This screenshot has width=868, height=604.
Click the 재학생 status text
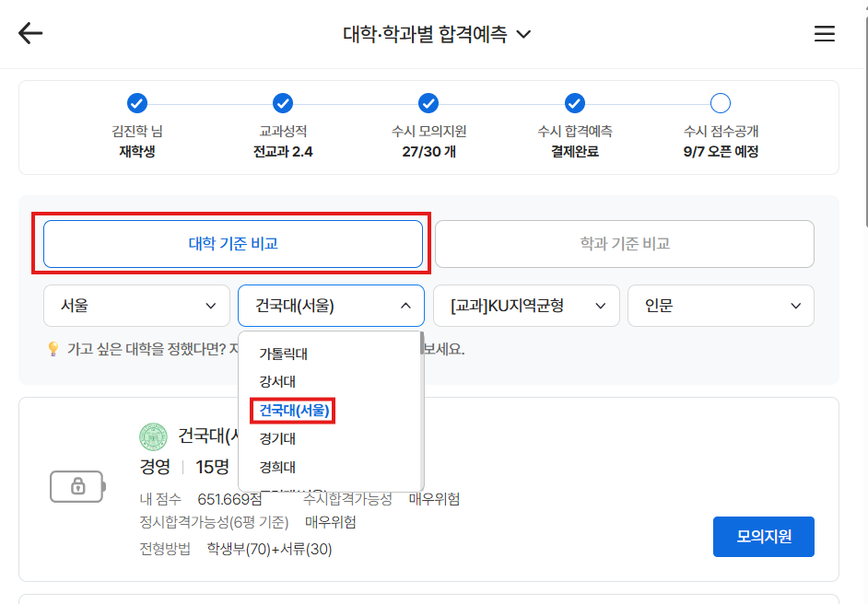tap(137, 152)
